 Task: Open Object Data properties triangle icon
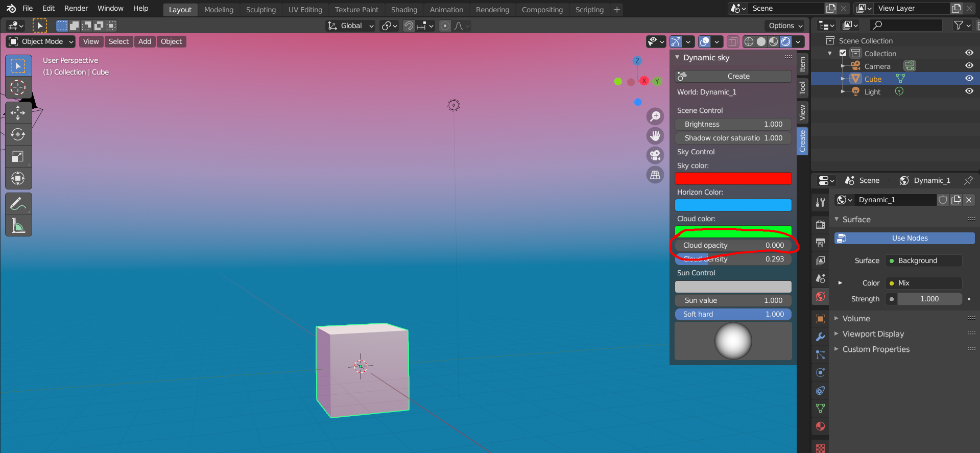[x=820, y=409]
